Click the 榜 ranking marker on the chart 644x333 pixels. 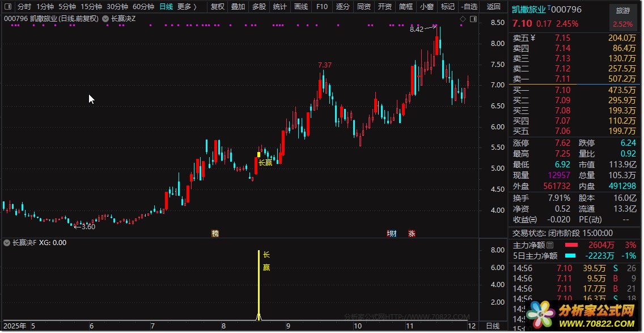pyautogui.click(x=215, y=233)
